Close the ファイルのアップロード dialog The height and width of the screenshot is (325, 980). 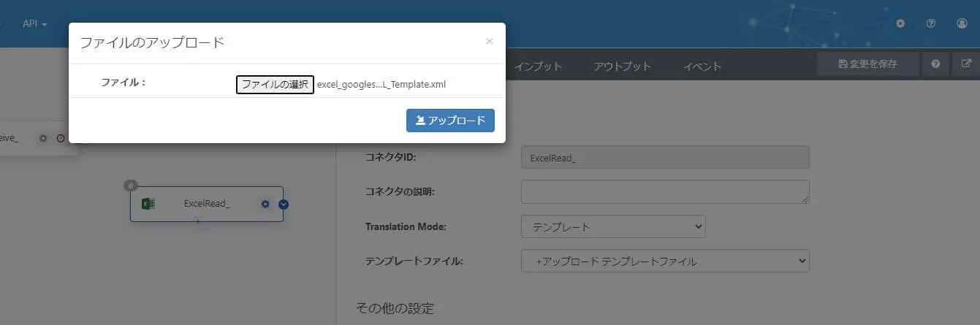coord(489,42)
